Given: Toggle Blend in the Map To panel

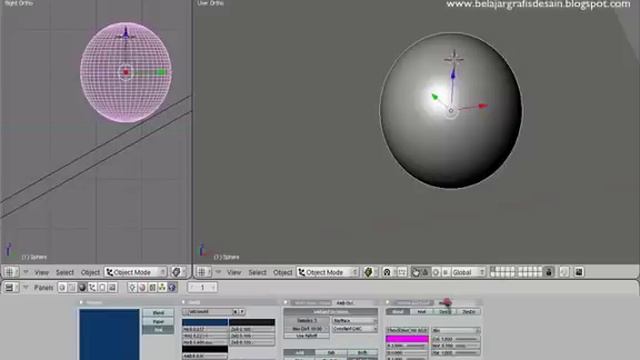Looking at the screenshot, I should tap(398, 312).
